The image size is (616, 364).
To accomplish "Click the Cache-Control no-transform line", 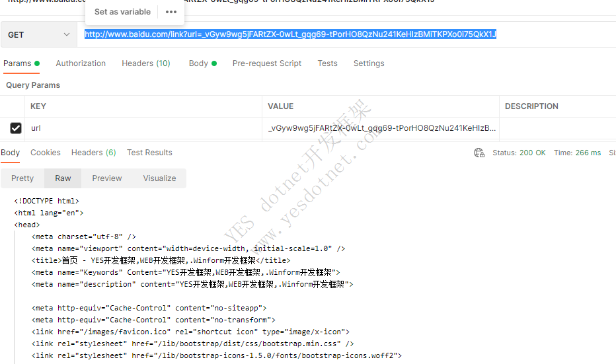I will pos(153,320).
